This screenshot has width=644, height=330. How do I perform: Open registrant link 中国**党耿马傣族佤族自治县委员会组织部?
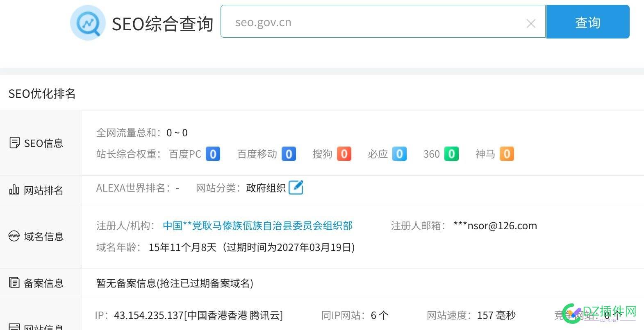click(257, 226)
